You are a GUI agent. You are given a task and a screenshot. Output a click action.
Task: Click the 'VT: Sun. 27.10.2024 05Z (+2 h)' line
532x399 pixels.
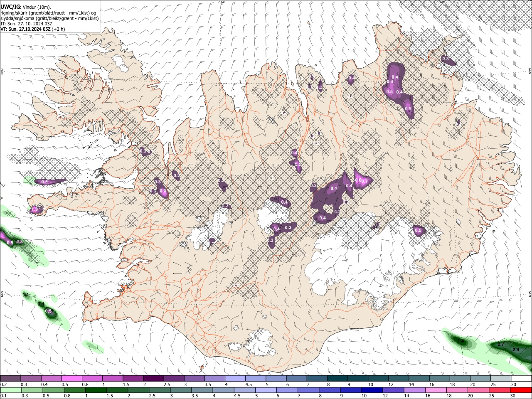point(32,29)
